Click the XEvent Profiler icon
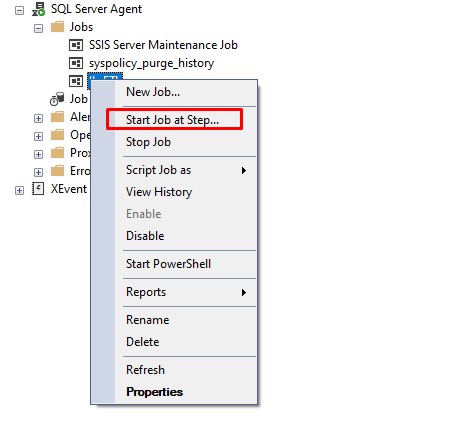This screenshot has width=466, height=444. pos(38,189)
